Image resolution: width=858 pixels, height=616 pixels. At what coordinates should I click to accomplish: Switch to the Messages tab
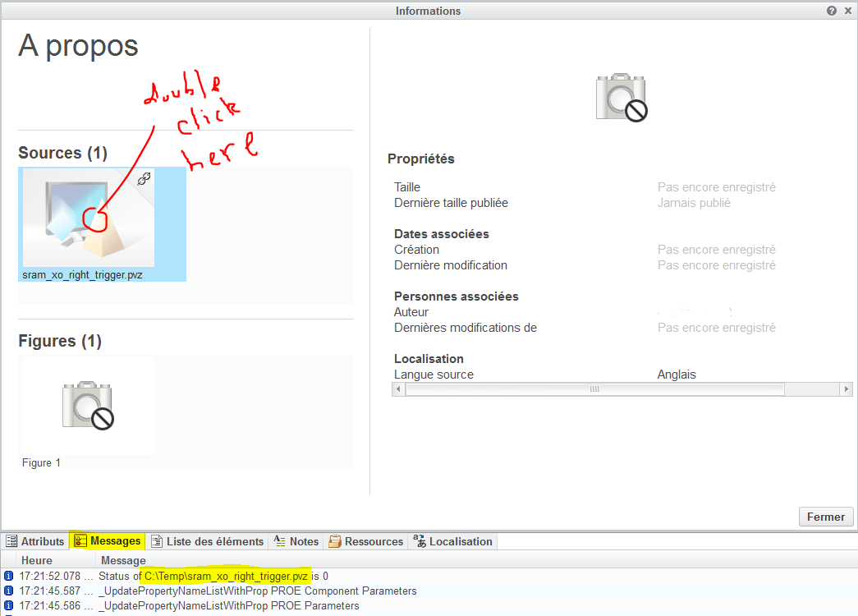[108, 541]
